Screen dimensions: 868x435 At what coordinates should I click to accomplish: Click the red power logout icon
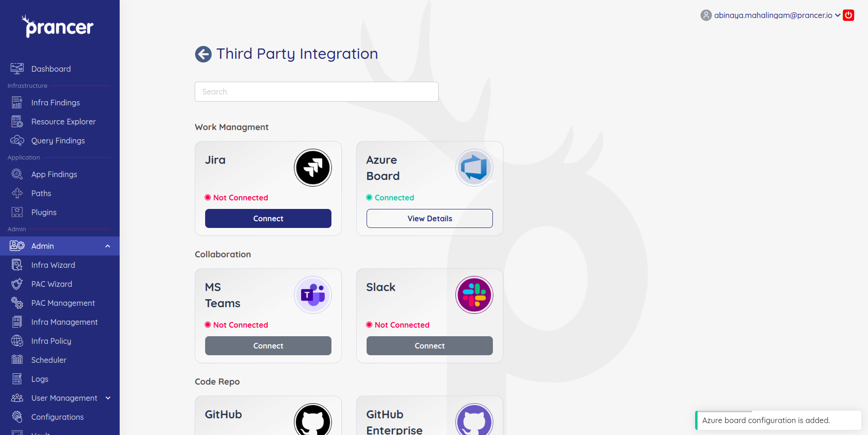click(849, 15)
